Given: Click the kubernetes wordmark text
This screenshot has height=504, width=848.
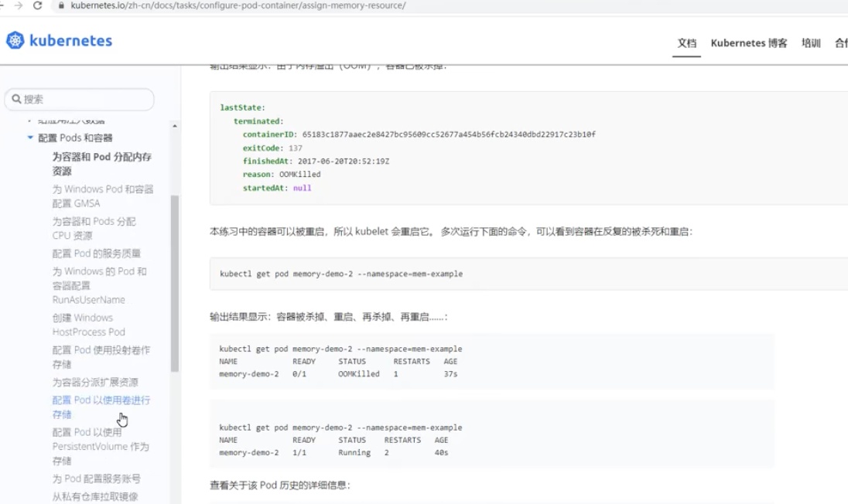Looking at the screenshot, I should coord(71,40).
